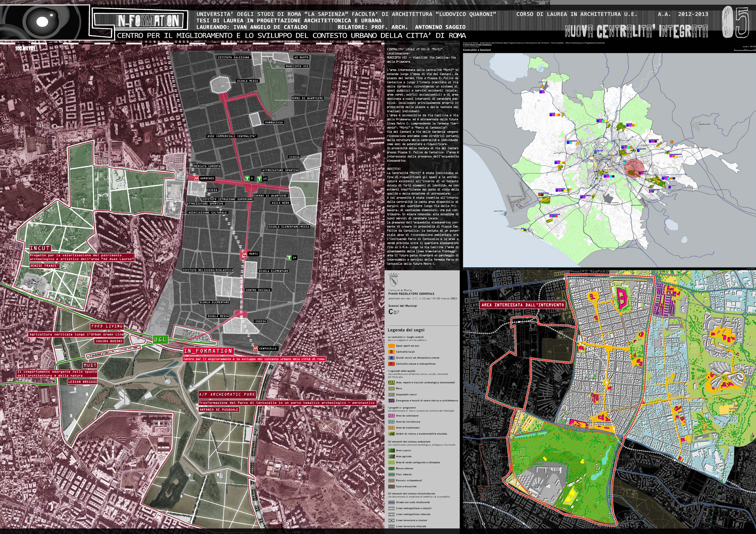Viewport: 756px width, 534px height.
Task: Click the green UGL marker on map
Action: [x=160, y=339]
